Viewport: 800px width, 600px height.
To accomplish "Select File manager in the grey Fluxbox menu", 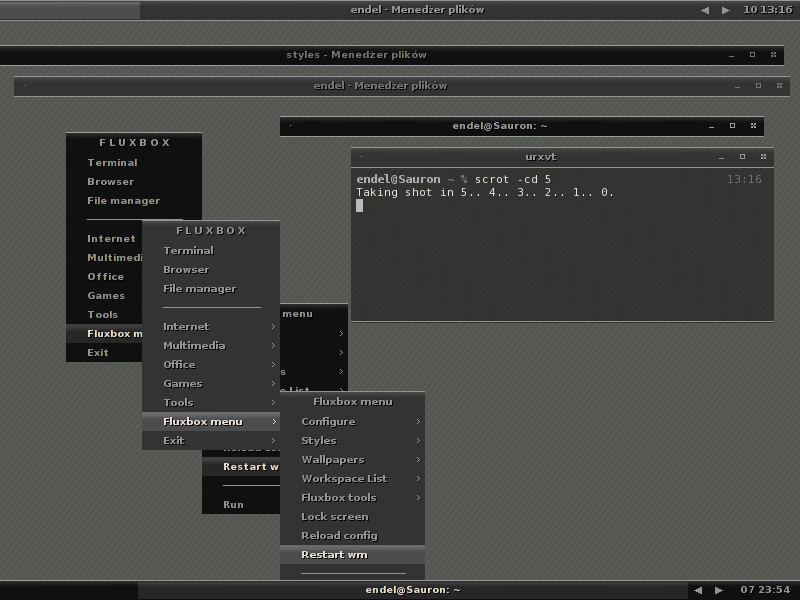I will pyautogui.click(x=211, y=289).
